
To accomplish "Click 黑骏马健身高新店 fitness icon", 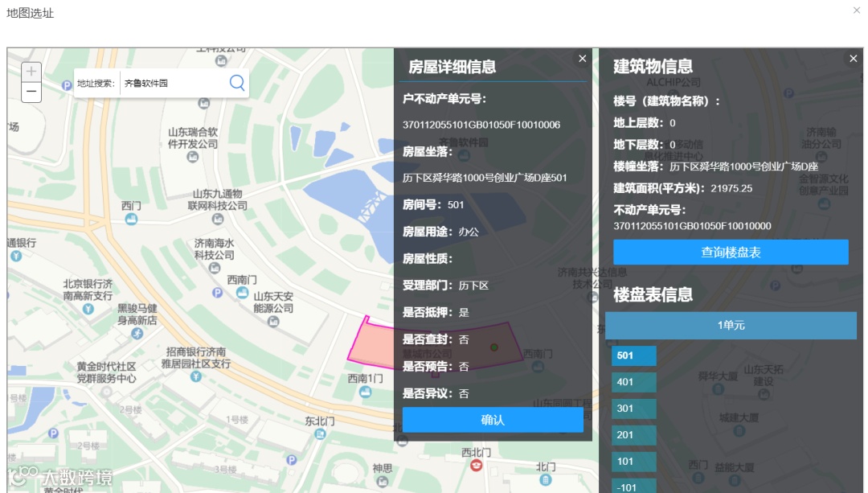I will click(137, 334).
